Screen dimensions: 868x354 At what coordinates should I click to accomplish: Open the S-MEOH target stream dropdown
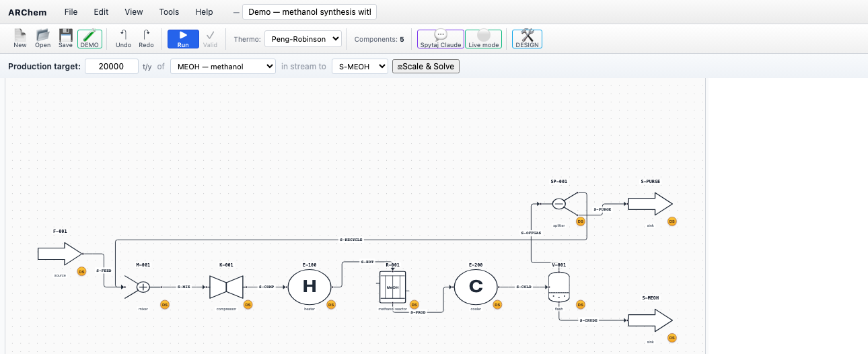click(360, 67)
